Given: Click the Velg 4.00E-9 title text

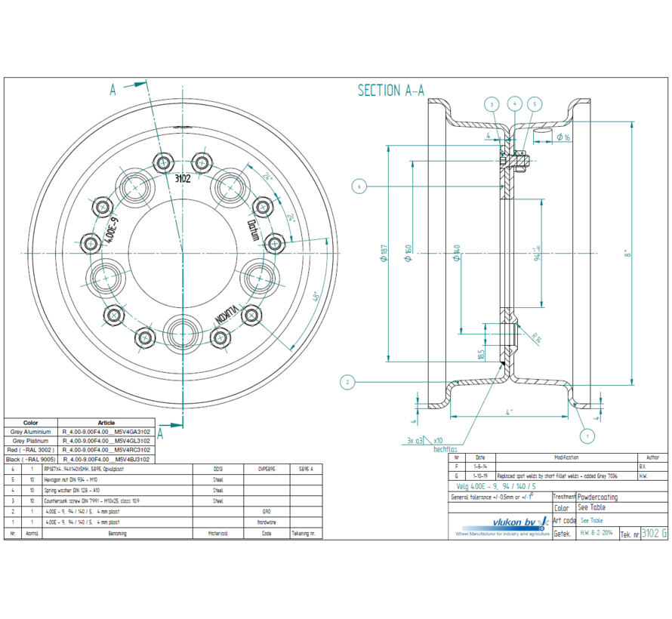Looking at the screenshot, I should click(496, 485).
